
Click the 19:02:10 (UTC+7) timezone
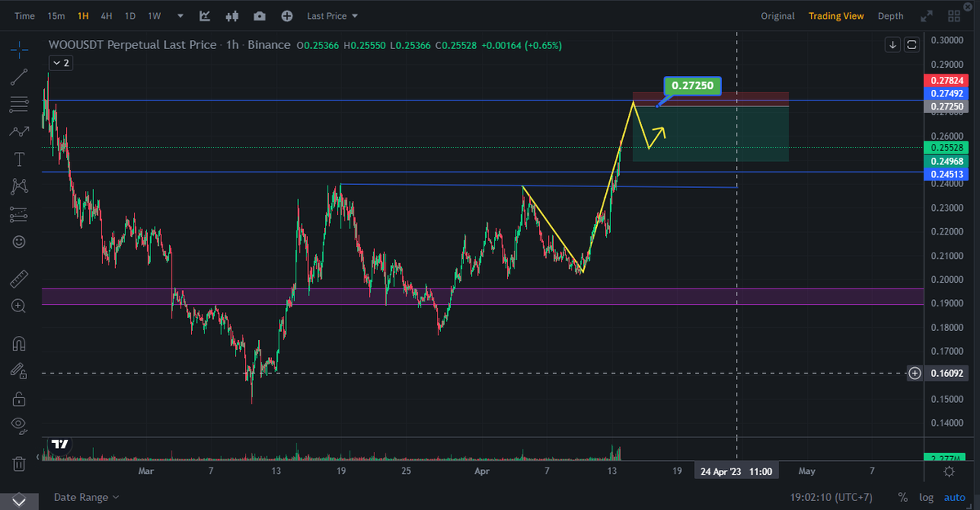point(832,497)
